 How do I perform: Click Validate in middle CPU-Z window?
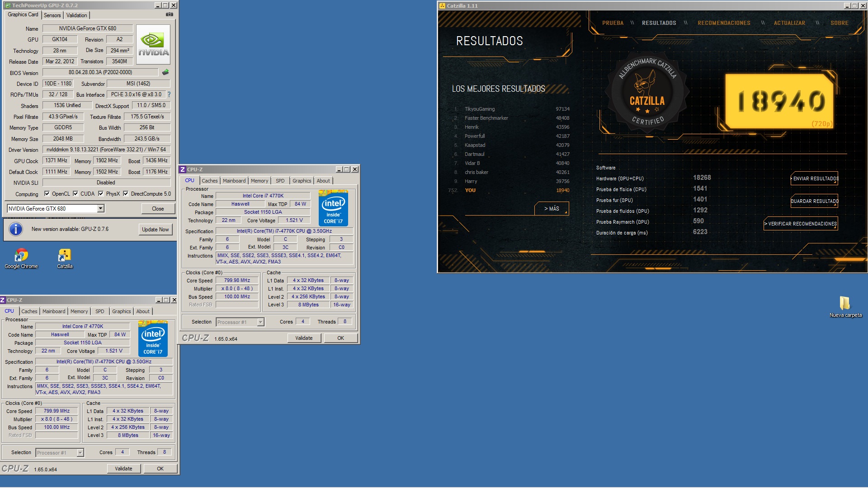(304, 338)
